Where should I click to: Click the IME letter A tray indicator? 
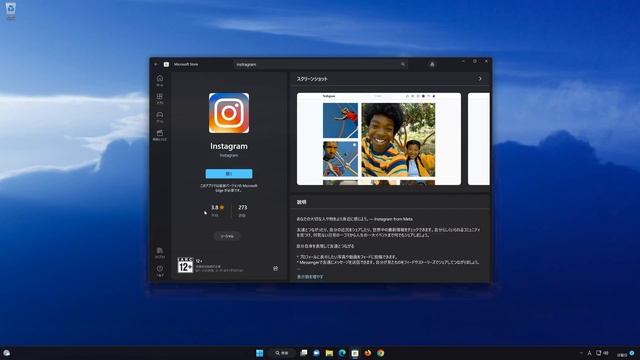pyautogui.click(x=589, y=353)
